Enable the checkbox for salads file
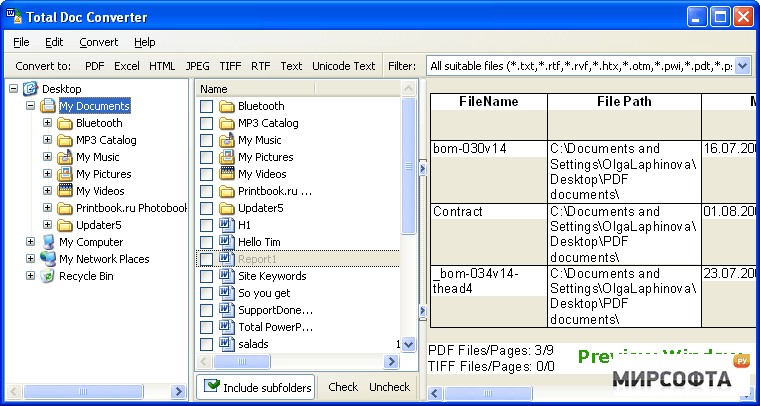760x406 pixels. 206,344
